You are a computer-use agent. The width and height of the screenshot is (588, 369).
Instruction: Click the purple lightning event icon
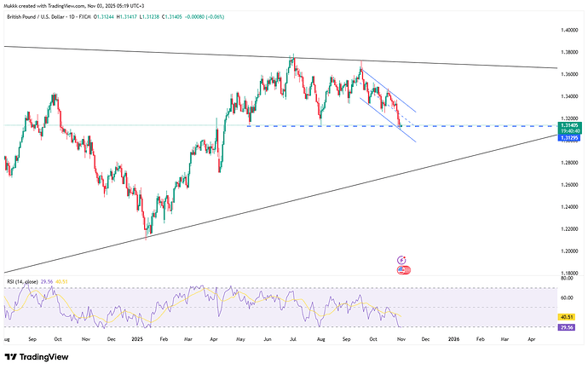click(402, 258)
